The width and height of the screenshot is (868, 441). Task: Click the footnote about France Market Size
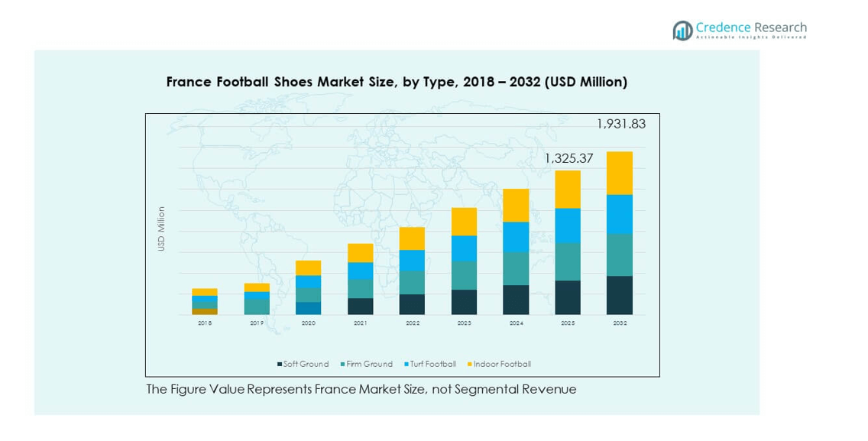pyautogui.click(x=361, y=390)
